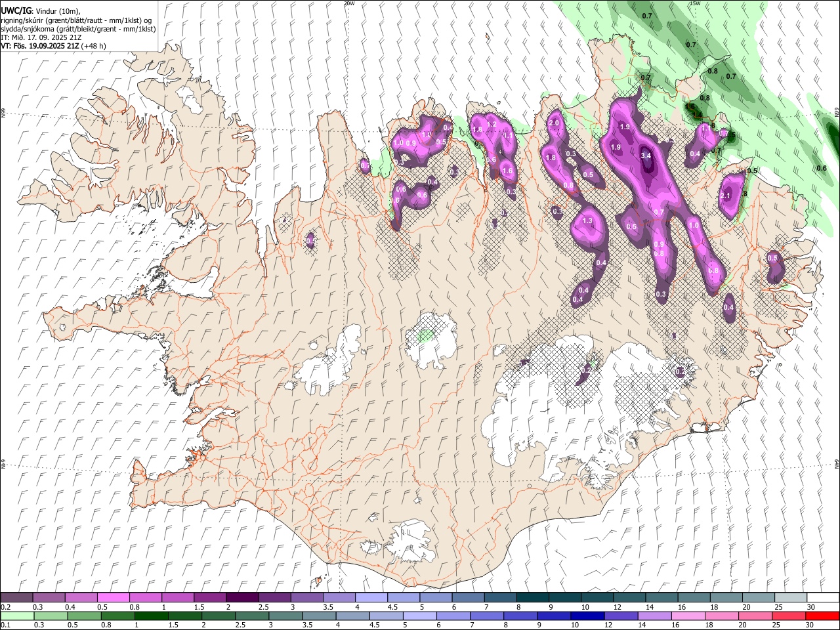Click the forecast offset '(+48 h)'
Viewport: 840px width, 630px height.
pyautogui.click(x=94, y=46)
